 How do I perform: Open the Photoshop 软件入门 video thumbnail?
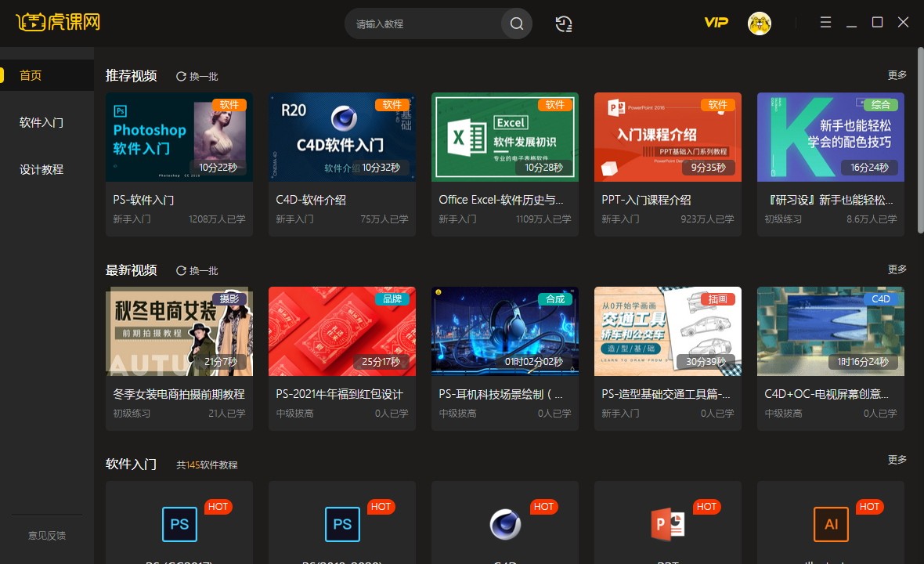coord(179,137)
